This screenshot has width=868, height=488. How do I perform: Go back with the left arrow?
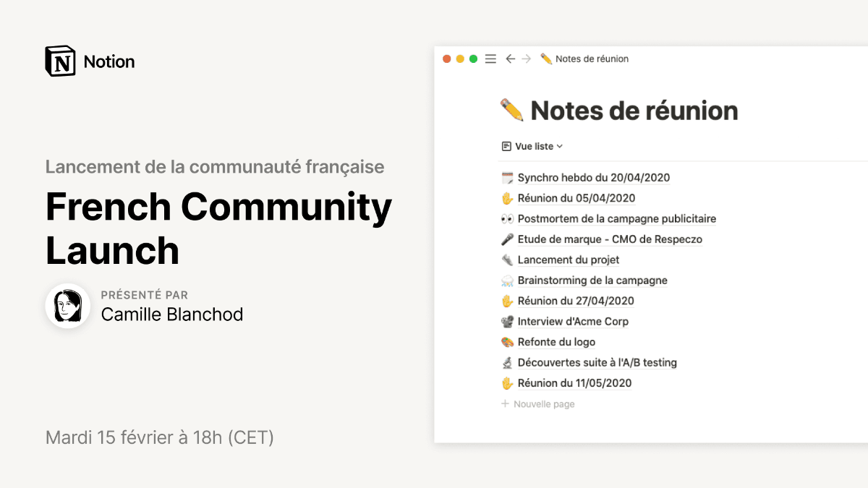point(510,59)
